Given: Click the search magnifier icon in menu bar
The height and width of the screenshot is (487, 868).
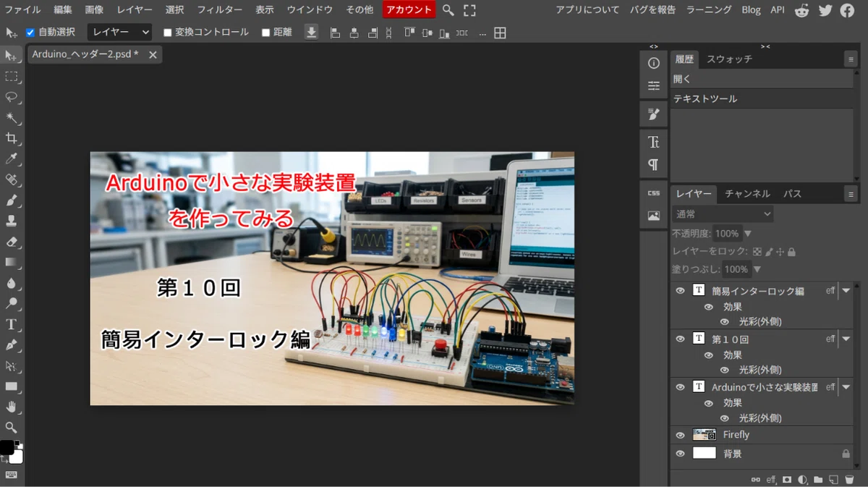Looking at the screenshot, I should click(x=448, y=10).
